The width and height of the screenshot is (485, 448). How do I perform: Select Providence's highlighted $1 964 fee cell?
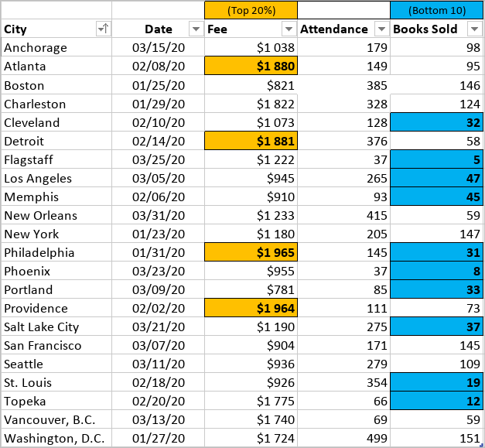point(251,308)
